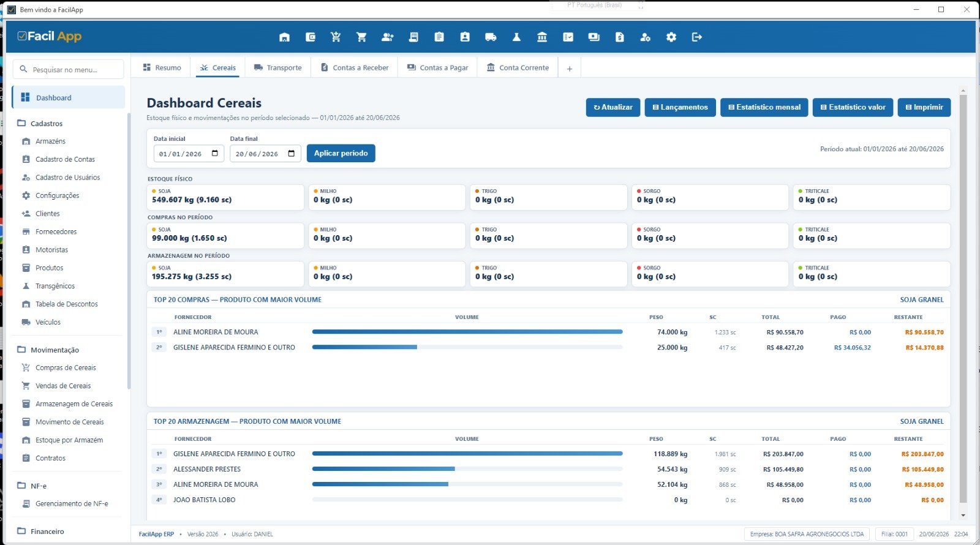Click the Imprimir button

click(x=924, y=107)
